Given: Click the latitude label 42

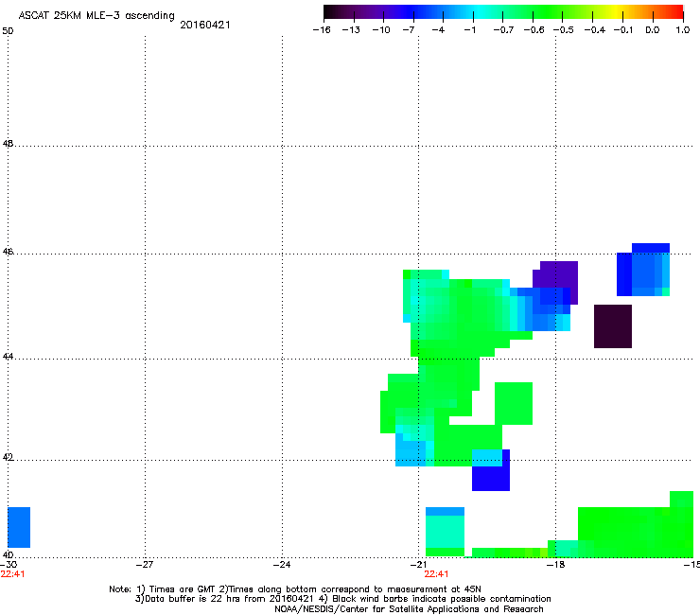Looking at the screenshot, I should 8,458.
